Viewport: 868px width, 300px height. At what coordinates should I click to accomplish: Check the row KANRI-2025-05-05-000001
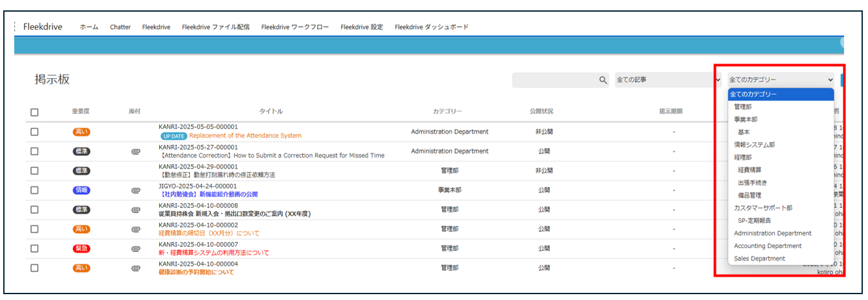tap(34, 132)
